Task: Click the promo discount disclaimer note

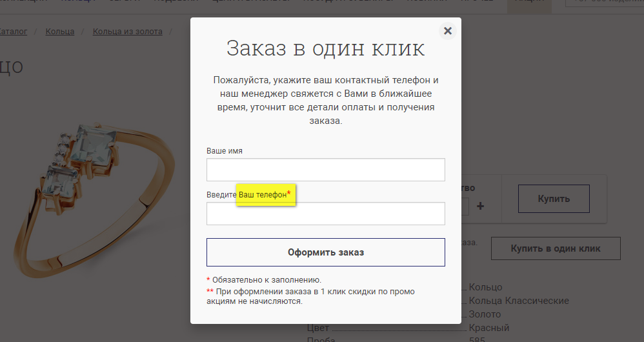Action: tap(310, 296)
